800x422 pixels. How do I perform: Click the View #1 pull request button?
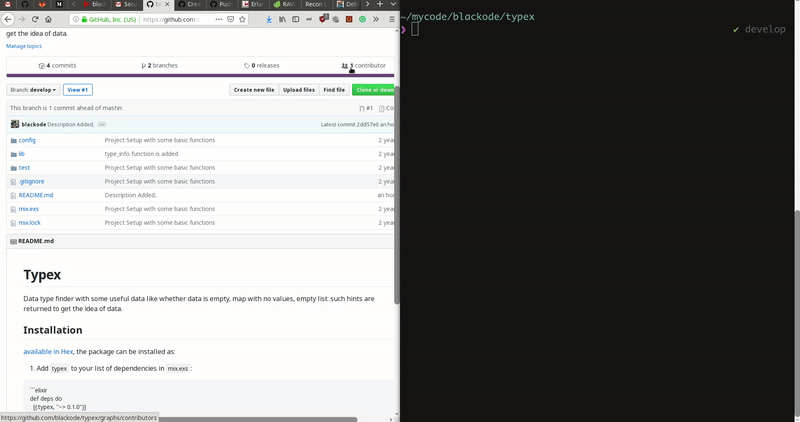pyautogui.click(x=78, y=90)
